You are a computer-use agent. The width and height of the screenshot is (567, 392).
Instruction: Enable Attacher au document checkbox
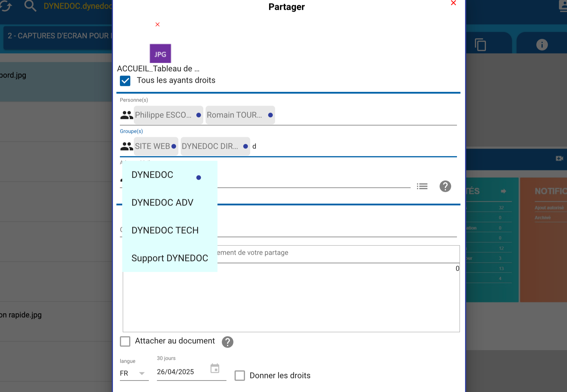pyautogui.click(x=125, y=341)
